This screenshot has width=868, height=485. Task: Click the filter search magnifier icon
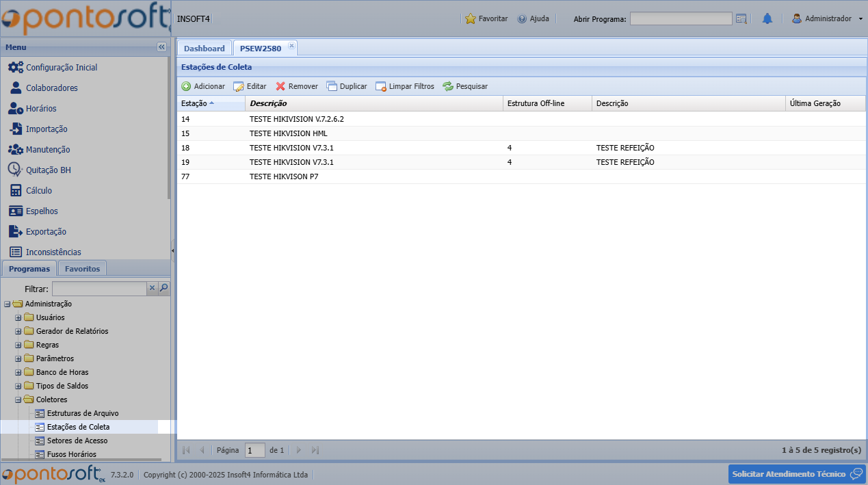coord(163,289)
